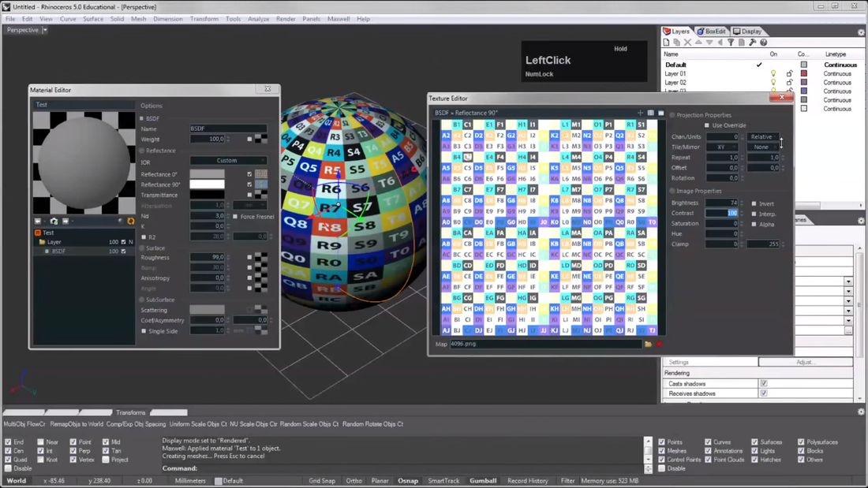Viewport: 868px width, 488px height.
Task: Open the XY Tile/Mirror dropdown
Action: (x=722, y=147)
